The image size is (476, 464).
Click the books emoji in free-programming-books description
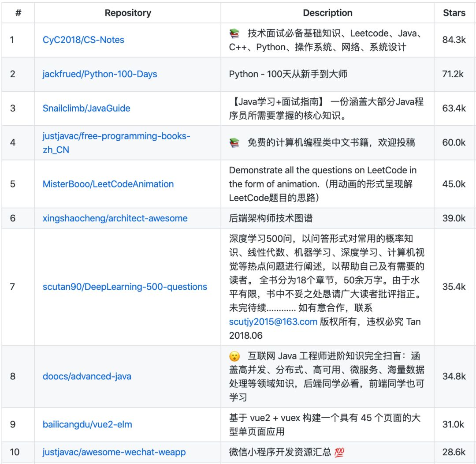[234, 142]
